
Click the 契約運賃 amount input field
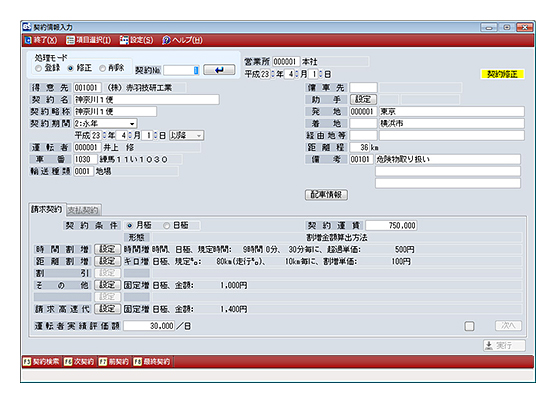[x=391, y=225]
